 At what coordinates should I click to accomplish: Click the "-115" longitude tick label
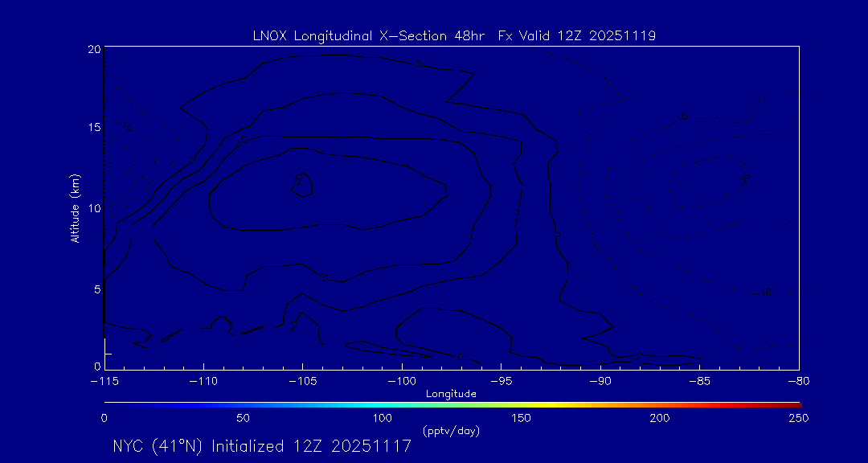tap(104, 382)
